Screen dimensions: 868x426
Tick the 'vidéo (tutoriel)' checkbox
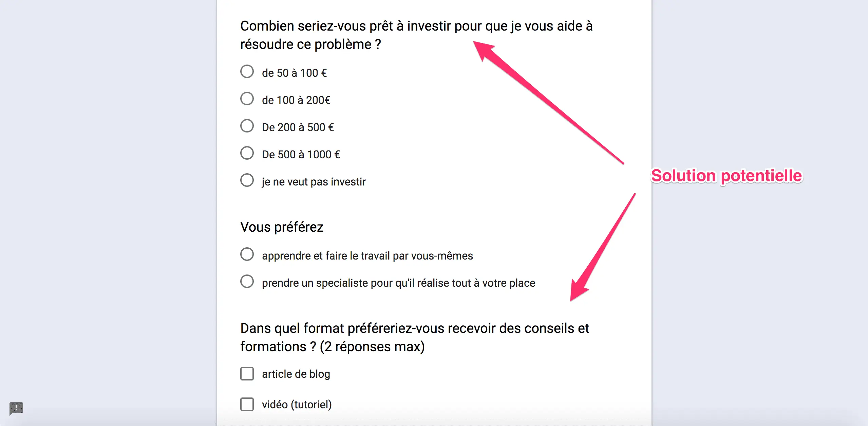[x=247, y=404]
